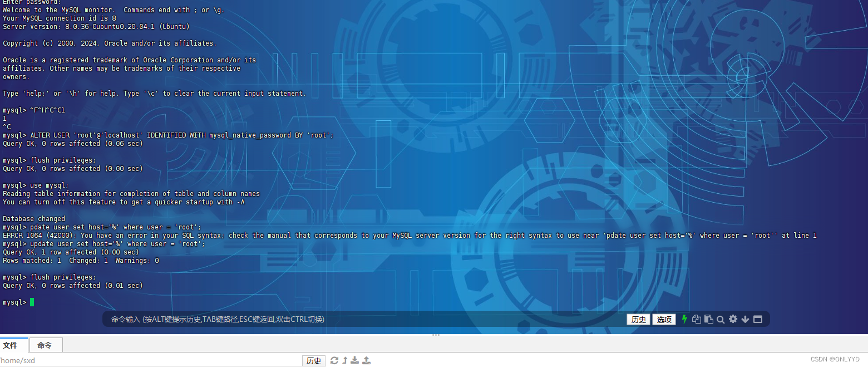Image resolution: width=868 pixels, height=367 pixels.
Task: Click 'Query OK, 0 rows affected (0.01 sec)'
Action: (73, 285)
